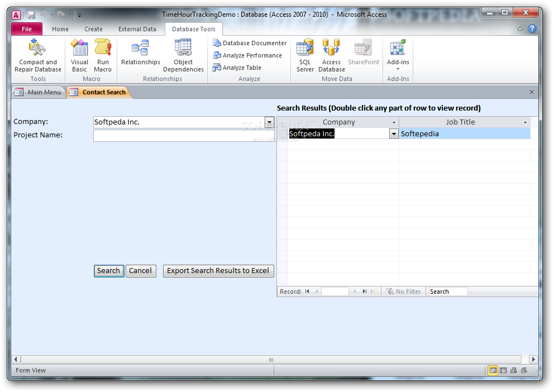Close the Contact Search document tab
Image resolution: width=554 pixels, height=392 pixels.
[x=532, y=92]
